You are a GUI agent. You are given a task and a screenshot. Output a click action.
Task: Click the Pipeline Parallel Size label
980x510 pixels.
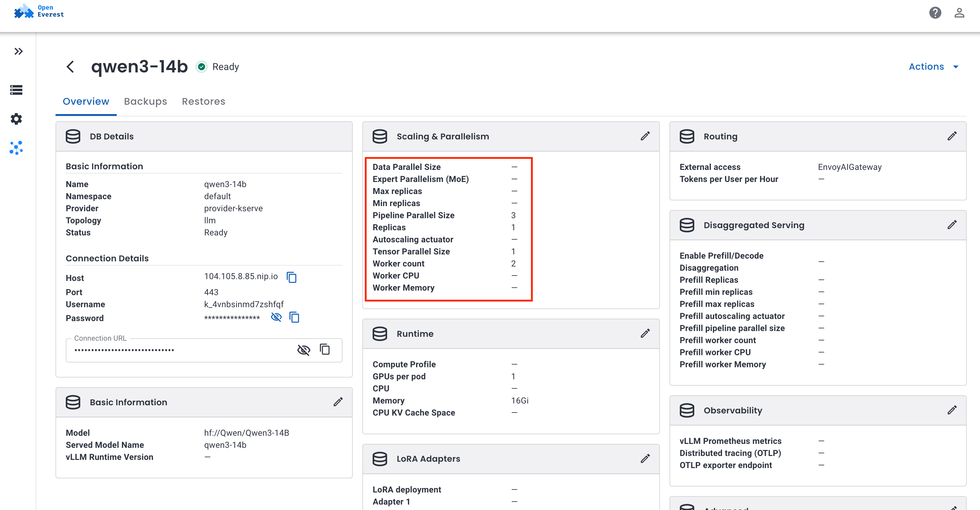coord(414,215)
